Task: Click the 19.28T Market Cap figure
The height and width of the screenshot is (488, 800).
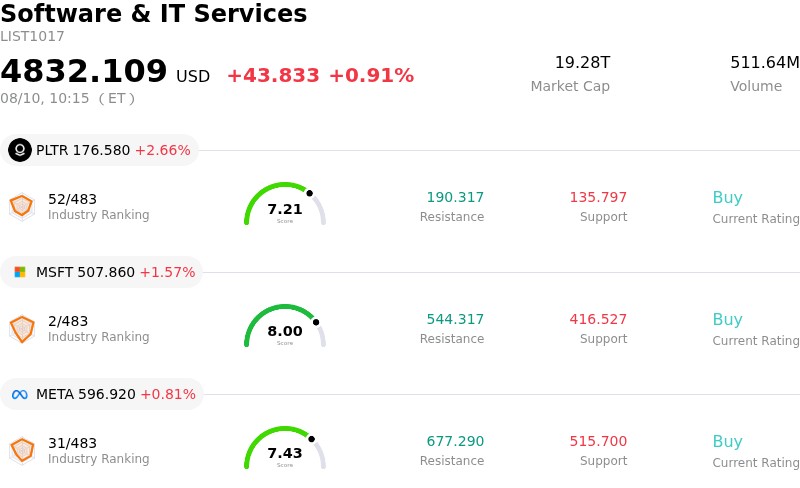Action: pyautogui.click(x=582, y=62)
